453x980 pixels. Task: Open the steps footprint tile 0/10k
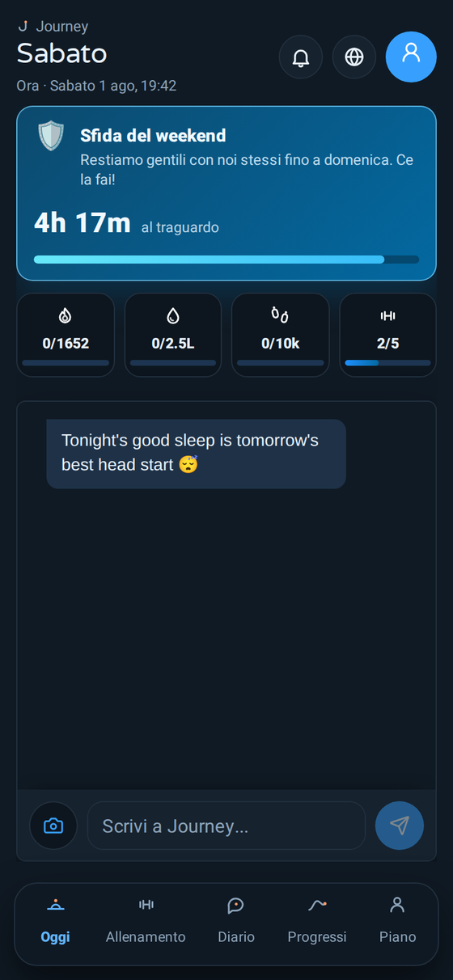281,335
